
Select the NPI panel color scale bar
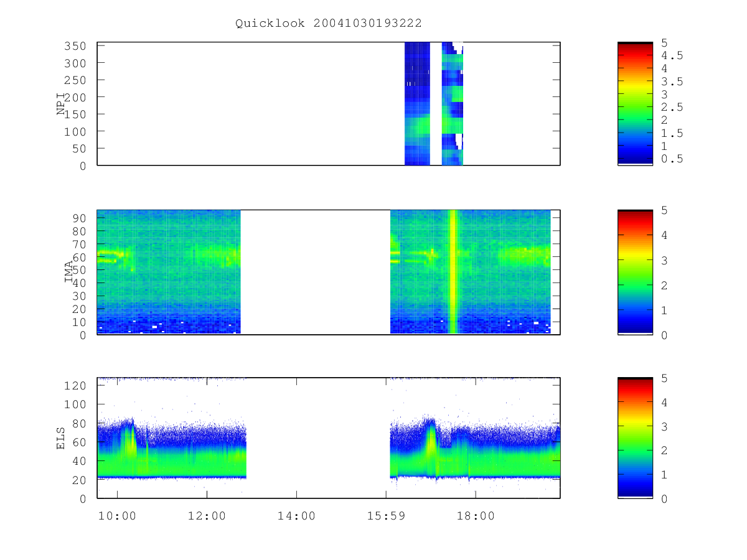[x=635, y=104]
